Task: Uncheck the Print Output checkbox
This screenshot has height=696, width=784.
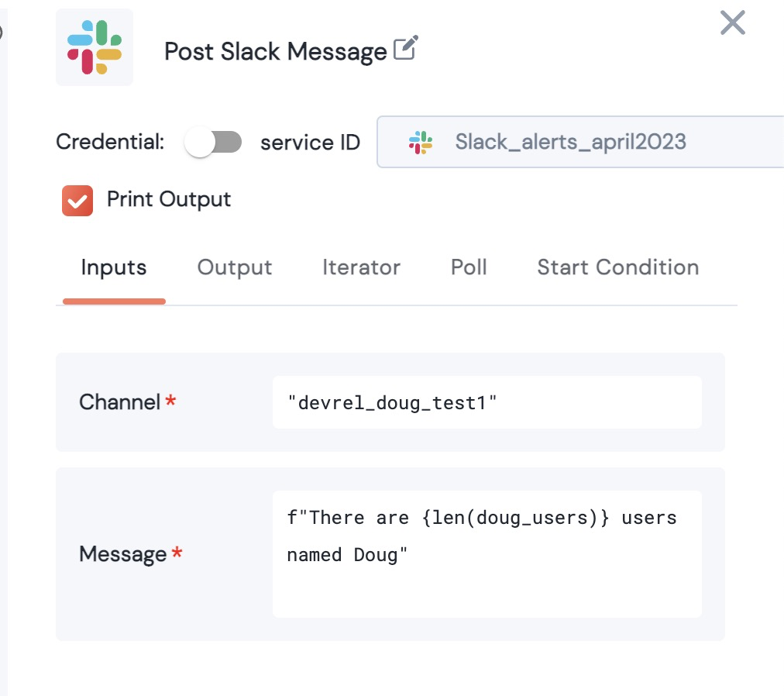Action: tap(77, 201)
